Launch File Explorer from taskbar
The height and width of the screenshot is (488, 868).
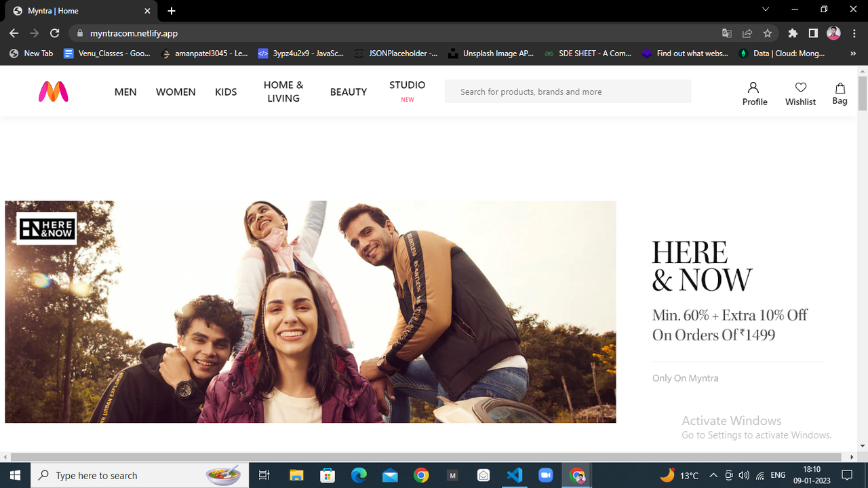tap(296, 475)
